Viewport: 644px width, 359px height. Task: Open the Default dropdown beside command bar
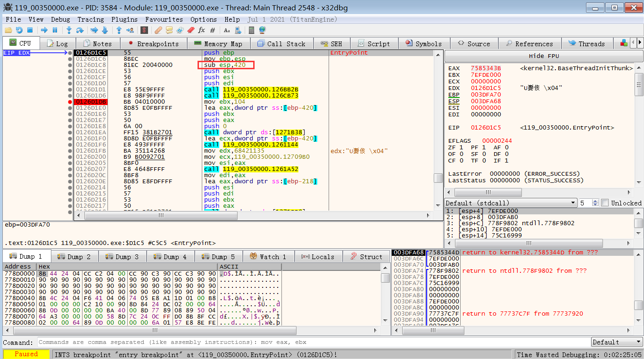(x=617, y=342)
